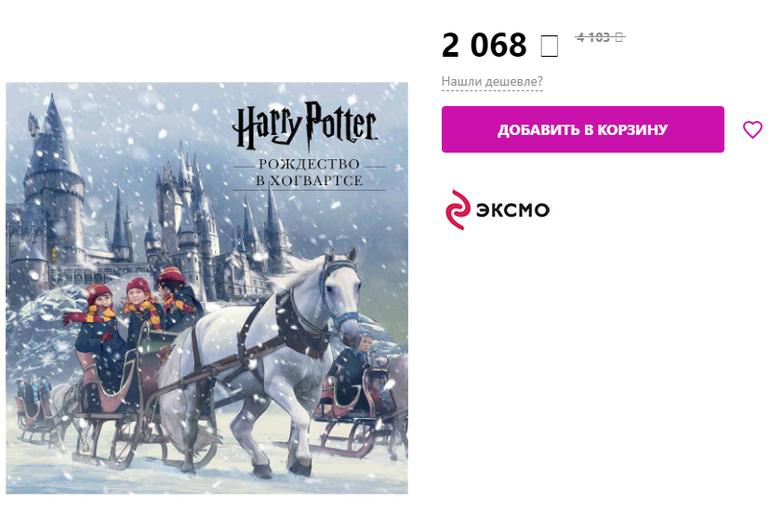Viewport: 770px width, 511px height.
Task: Open the Нашли дешевле? link
Action: click(x=492, y=81)
